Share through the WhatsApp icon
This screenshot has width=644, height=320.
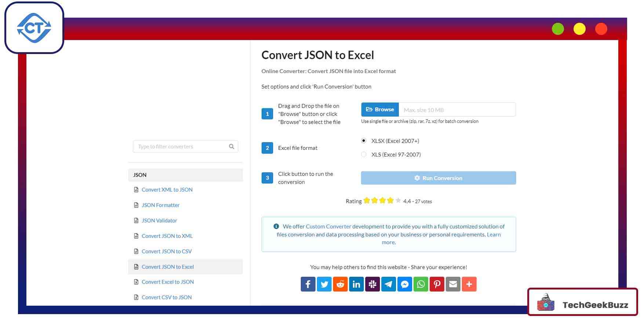[421, 284]
